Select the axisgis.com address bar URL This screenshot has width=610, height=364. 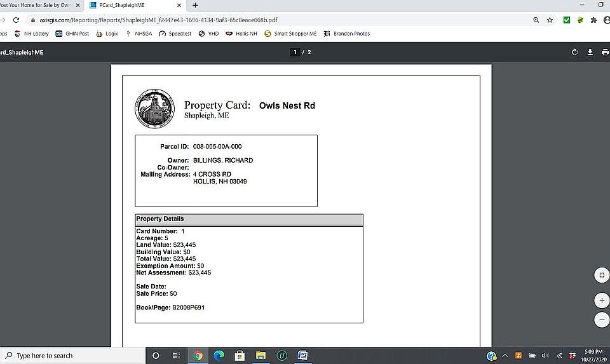click(x=158, y=20)
